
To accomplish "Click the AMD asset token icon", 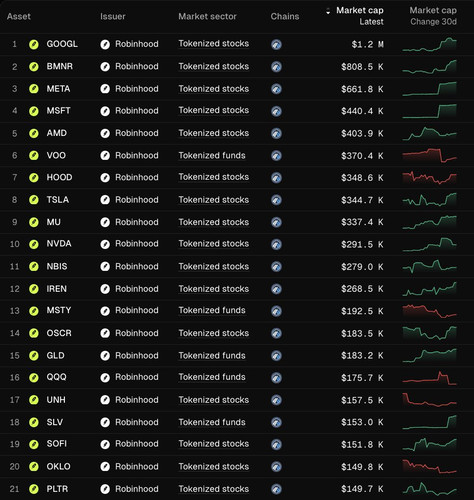I will pos(34,133).
